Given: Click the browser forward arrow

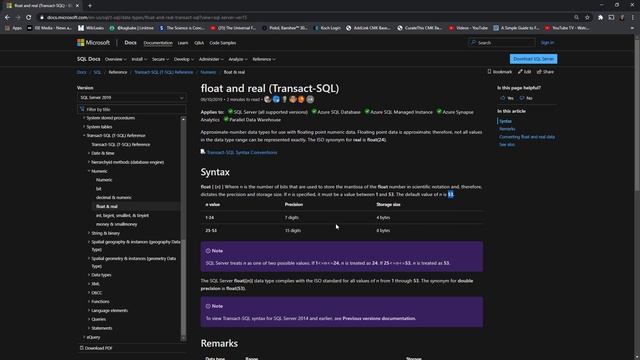Looking at the screenshot, I should point(18,18).
